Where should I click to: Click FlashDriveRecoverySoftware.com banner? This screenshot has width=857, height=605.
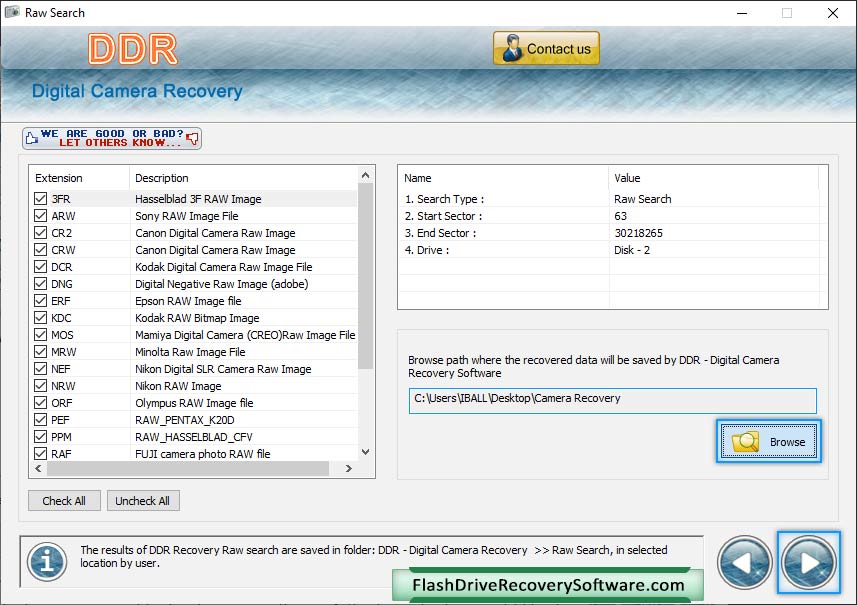tap(548, 585)
